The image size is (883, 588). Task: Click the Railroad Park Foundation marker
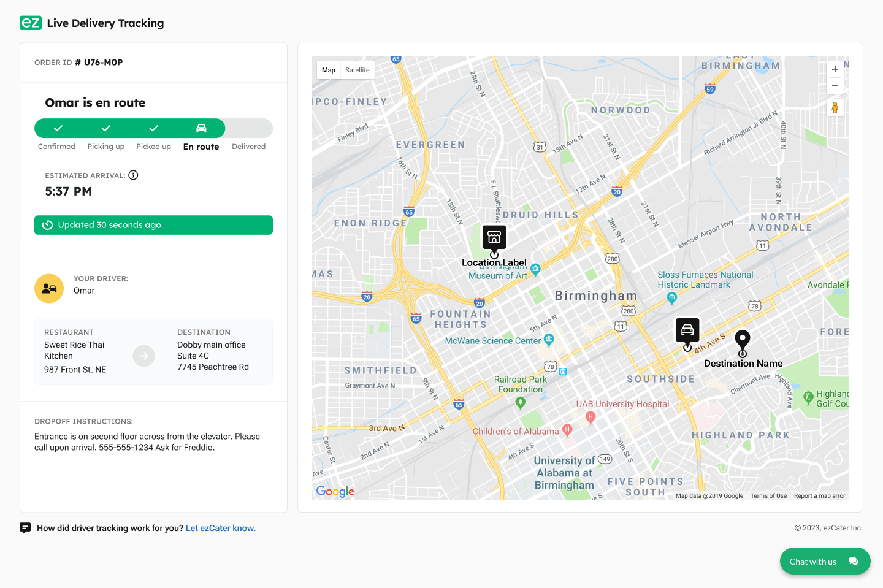(521, 402)
